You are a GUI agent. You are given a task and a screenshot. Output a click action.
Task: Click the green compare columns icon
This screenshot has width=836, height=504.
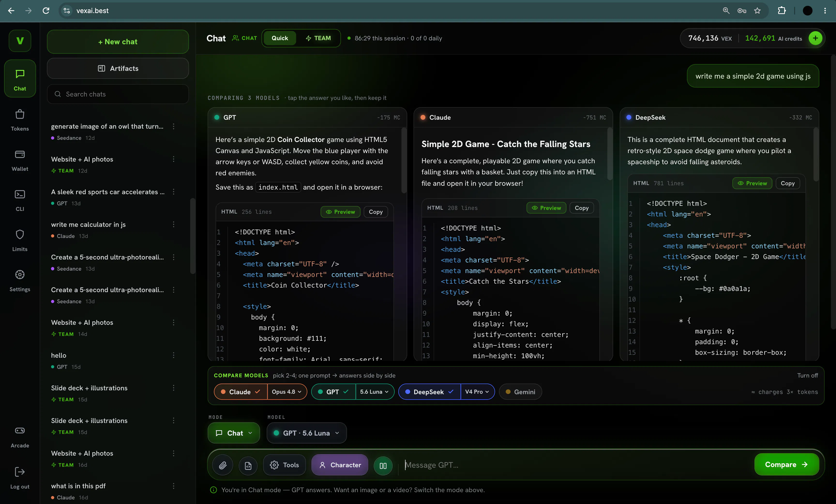point(383,465)
